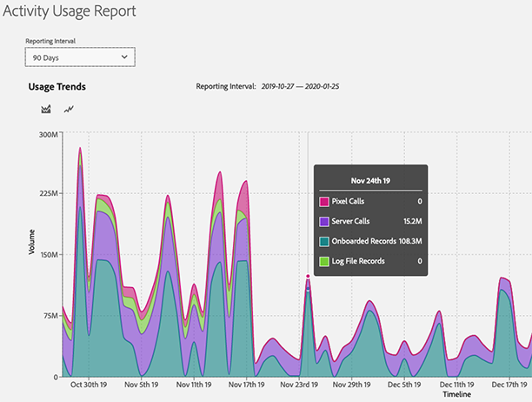Open the Reporting Interval 90 Days dropdown
The width and height of the screenshot is (532, 402).
(x=80, y=57)
